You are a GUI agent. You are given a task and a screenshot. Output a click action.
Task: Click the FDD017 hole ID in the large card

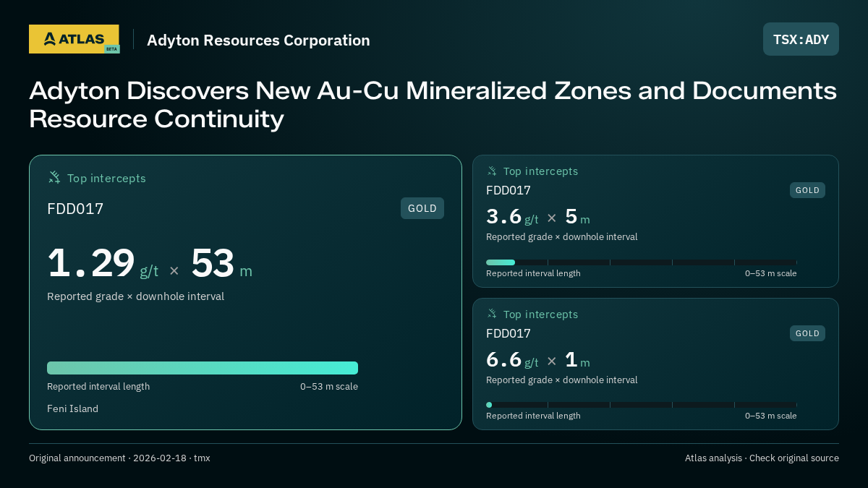pyautogui.click(x=75, y=209)
